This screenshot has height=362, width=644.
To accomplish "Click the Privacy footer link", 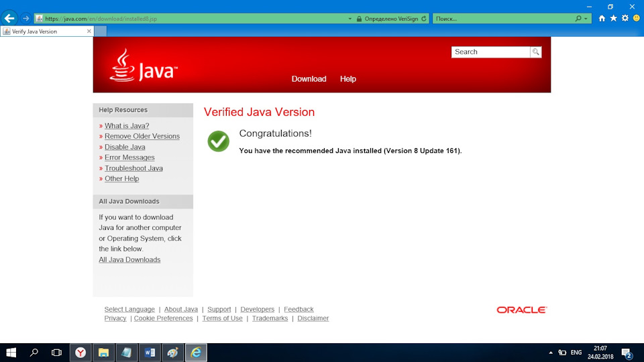I will (115, 318).
